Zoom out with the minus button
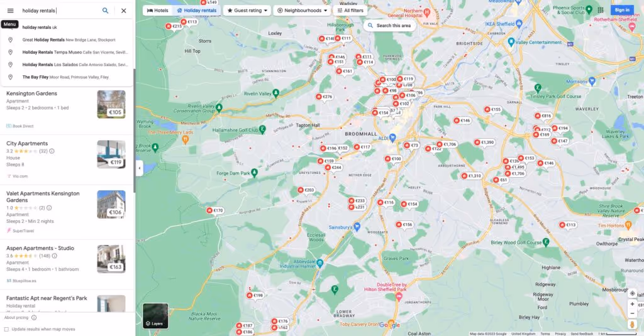The height and width of the screenshot is (336, 644). point(632,313)
